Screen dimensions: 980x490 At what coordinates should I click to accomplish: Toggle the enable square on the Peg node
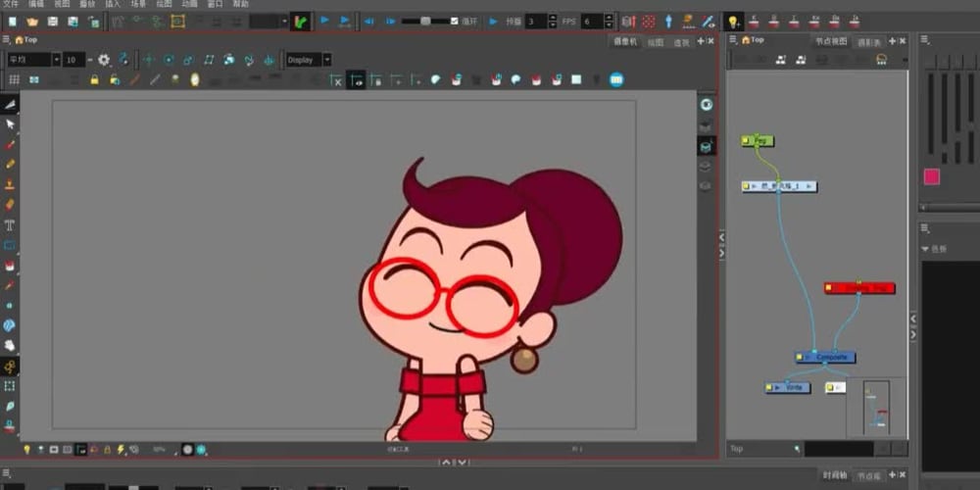pos(746,141)
